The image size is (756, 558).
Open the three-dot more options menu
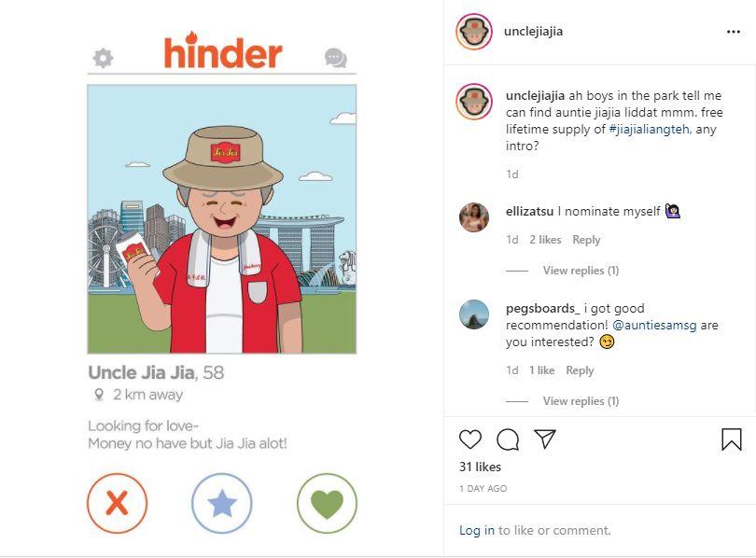(x=734, y=32)
